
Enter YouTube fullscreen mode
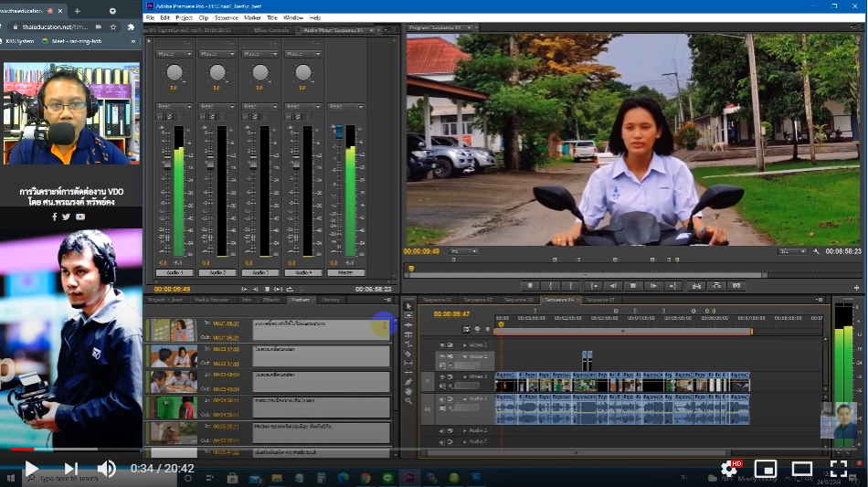click(x=839, y=469)
